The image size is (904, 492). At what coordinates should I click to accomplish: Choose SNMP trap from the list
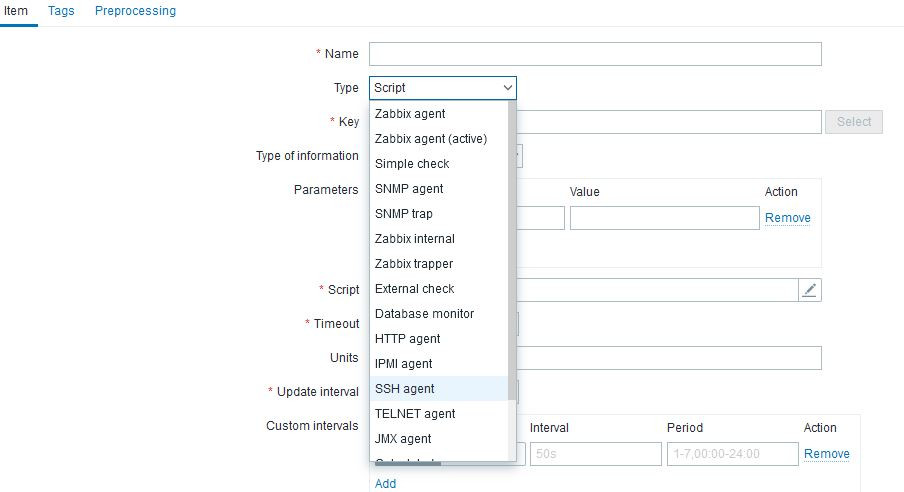click(x=404, y=214)
